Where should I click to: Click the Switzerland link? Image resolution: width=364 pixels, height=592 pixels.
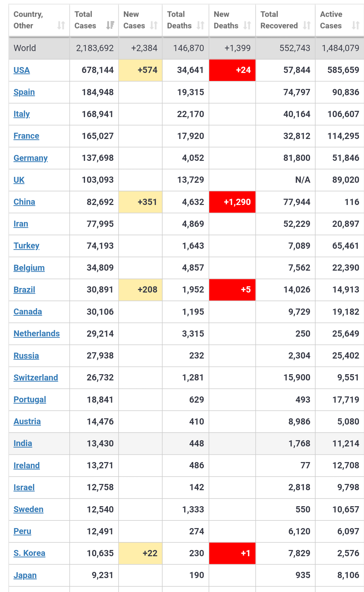(36, 378)
